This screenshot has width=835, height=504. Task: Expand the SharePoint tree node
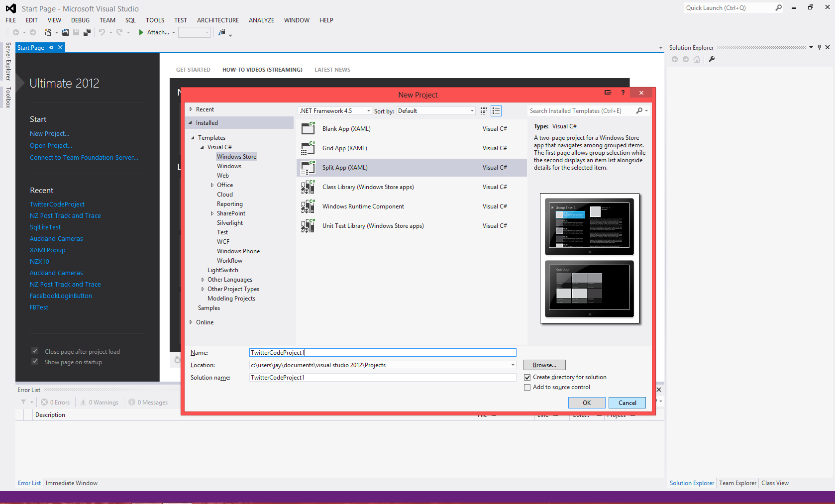tap(212, 213)
